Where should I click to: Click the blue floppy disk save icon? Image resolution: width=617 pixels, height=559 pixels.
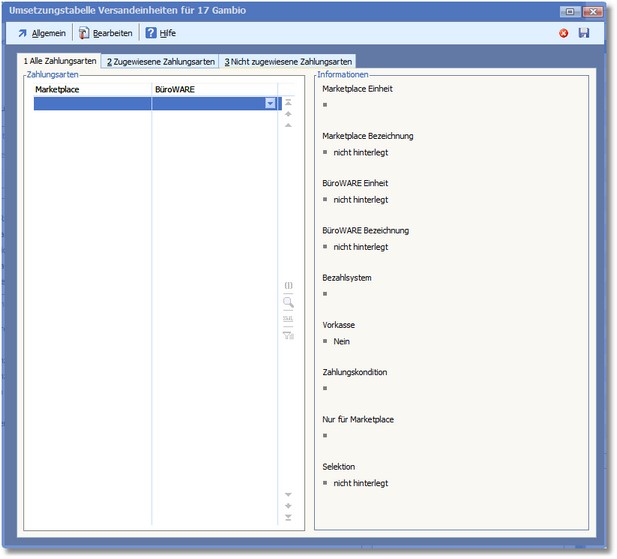[584, 33]
